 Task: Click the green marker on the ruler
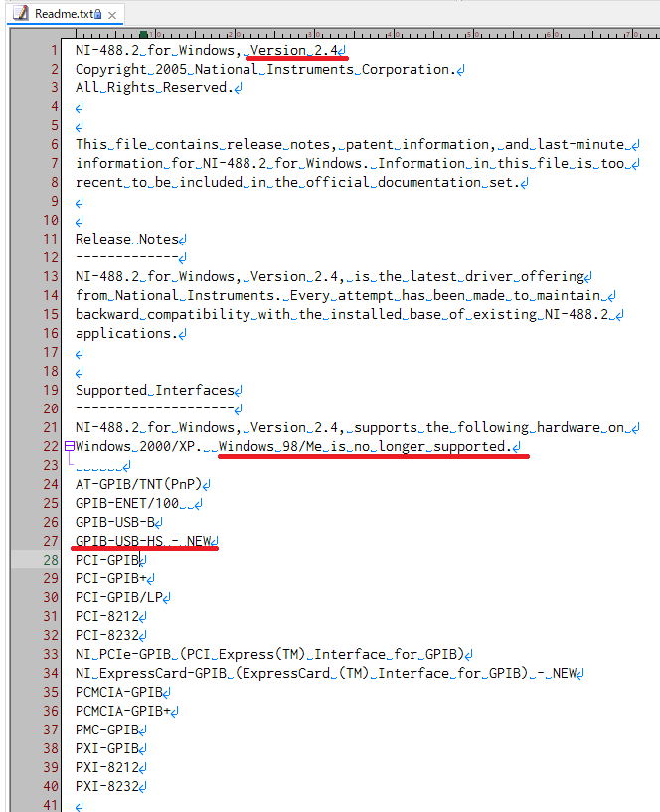coord(143,34)
